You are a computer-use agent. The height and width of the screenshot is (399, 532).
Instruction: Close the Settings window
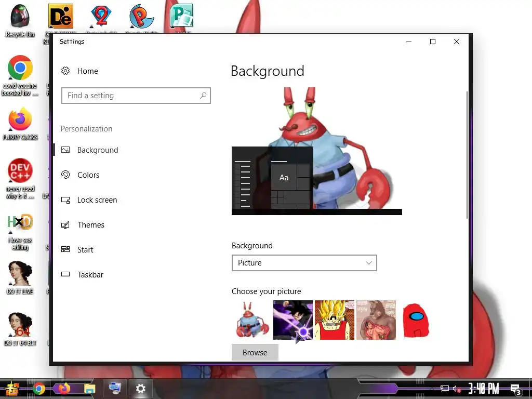[x=457, y=42]
